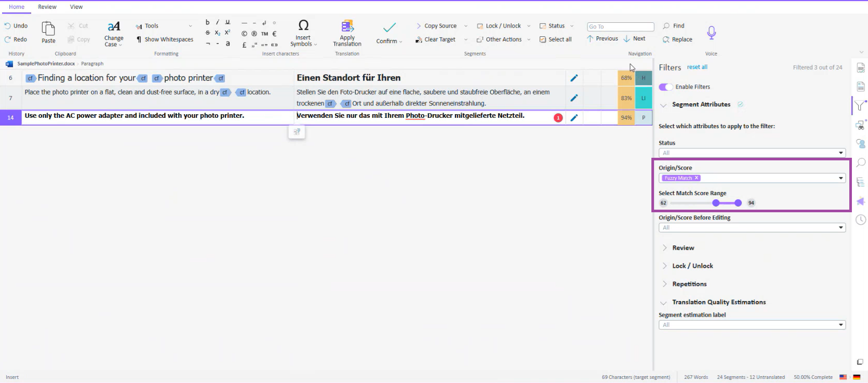This screenshot has height=383, width=868.
Task: Toggle Show Whitespaces in the ribbon
Action: pos(165,39)
